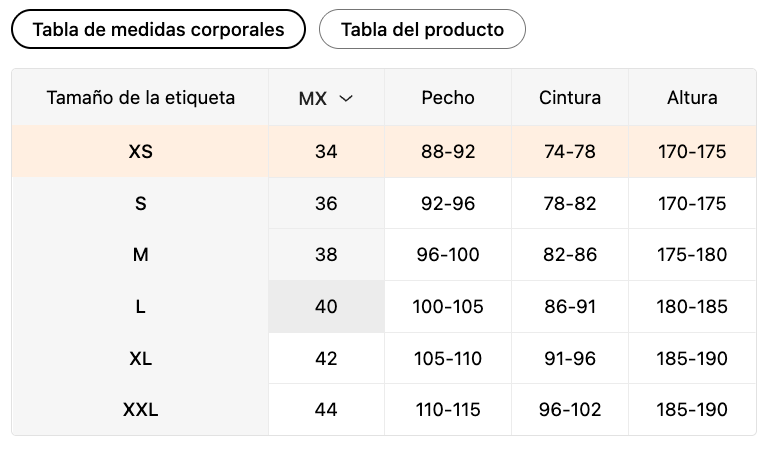
Task: Select the Tabla de medidas corporales tab
Action: click(x=158, y=29)
